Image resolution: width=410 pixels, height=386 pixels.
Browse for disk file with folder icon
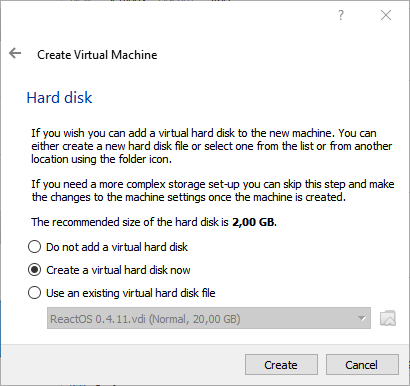point(388,318)
